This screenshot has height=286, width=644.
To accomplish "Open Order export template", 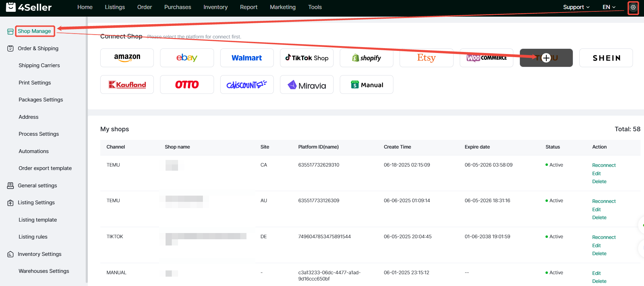I will tap(45, 168).
